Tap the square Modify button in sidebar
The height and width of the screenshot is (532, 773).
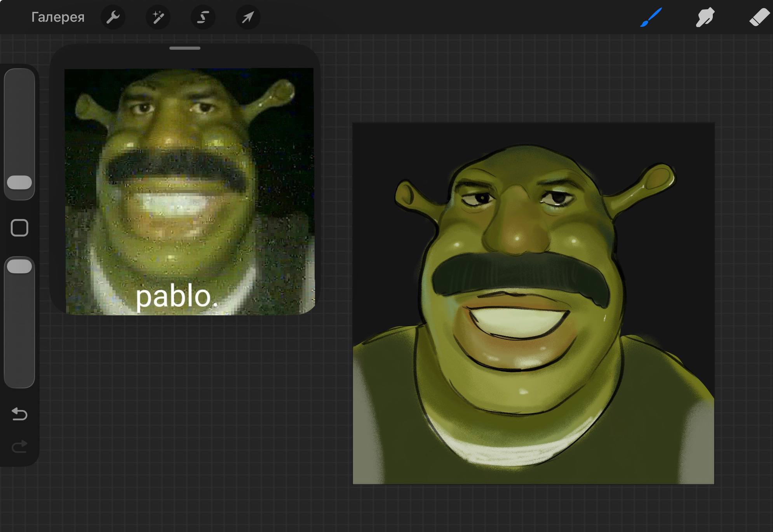(19, 228)
